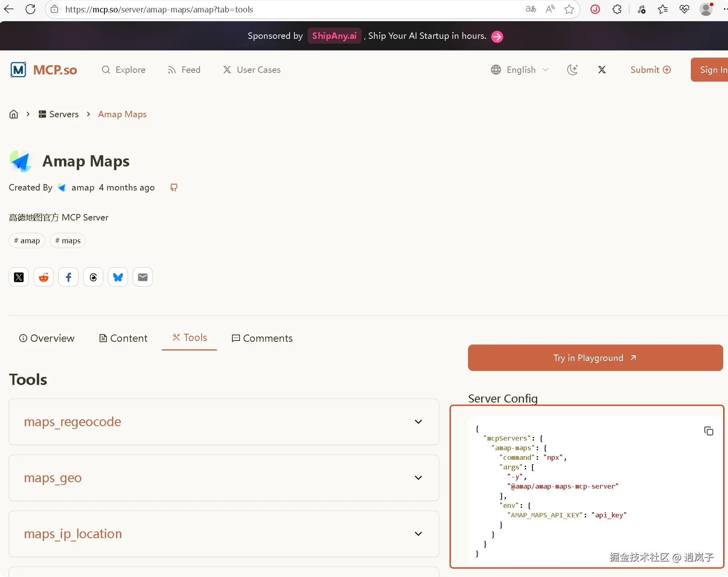Expand the maps_geo tool
The width and height of the screenshot is (728, 577).
click(224, 478)
